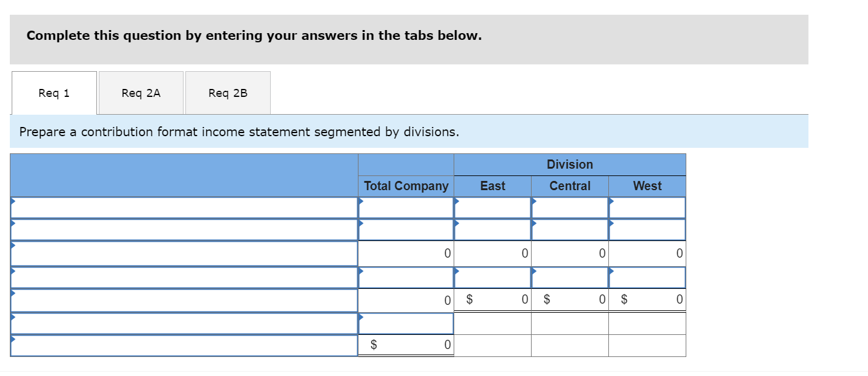Image resolution: width=868 pixels, height=376 pixels.
Task: Open the Req 2B tab
Action: 228,93
